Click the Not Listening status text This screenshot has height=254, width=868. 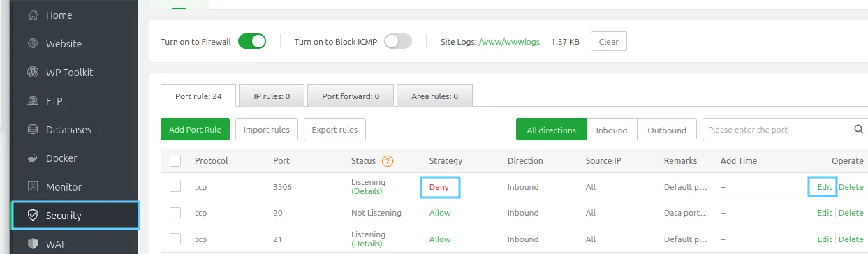pos(376,213)
